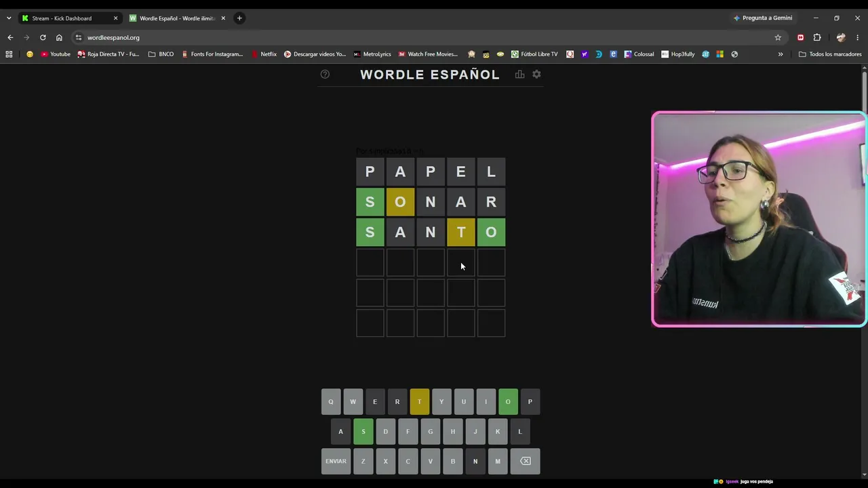Open the Chrome three-dot menu

point(858,37)
